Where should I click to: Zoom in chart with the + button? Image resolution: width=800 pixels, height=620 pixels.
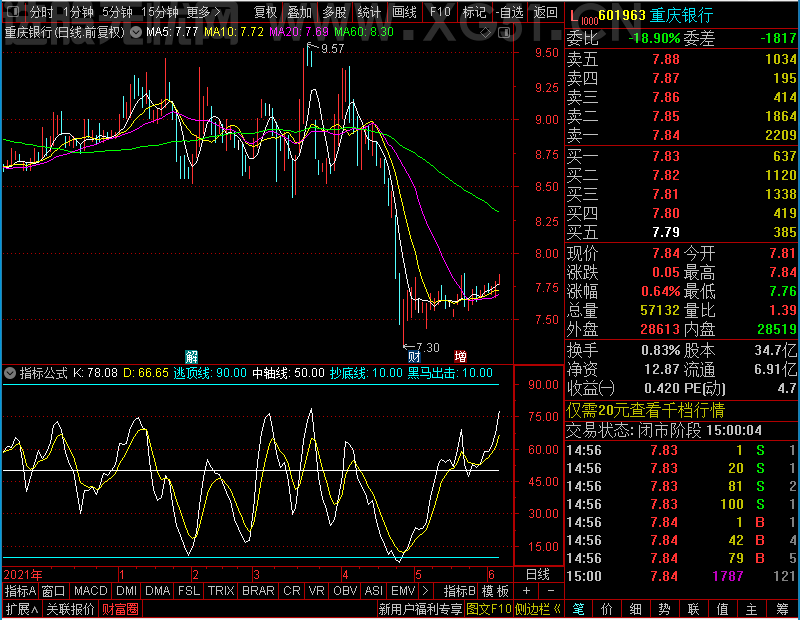point(527,591)
